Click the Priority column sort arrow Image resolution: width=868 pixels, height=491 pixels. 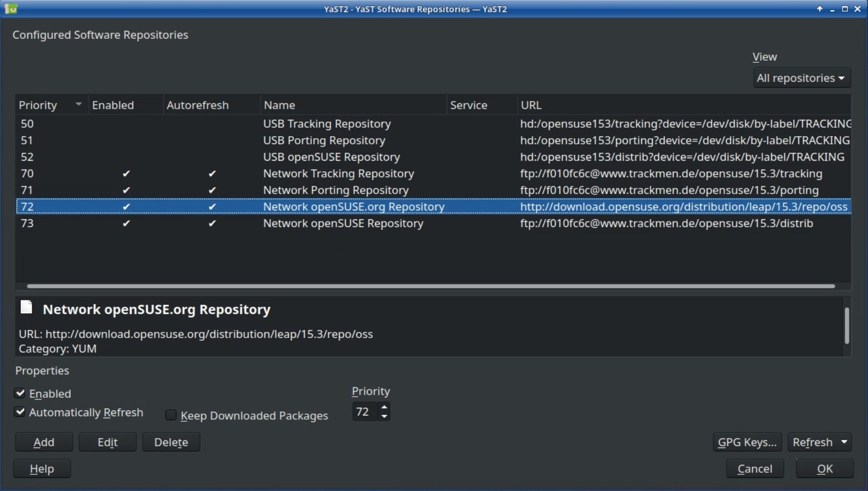coord(78,104)
